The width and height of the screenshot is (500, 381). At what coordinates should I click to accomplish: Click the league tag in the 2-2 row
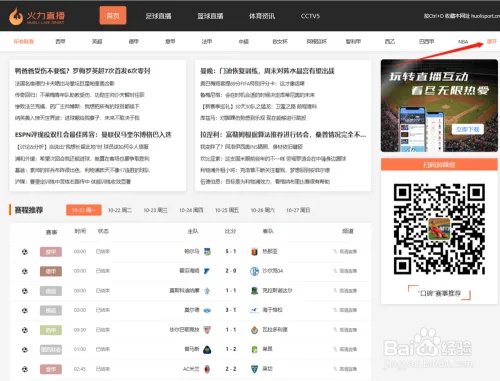[51, 369]
